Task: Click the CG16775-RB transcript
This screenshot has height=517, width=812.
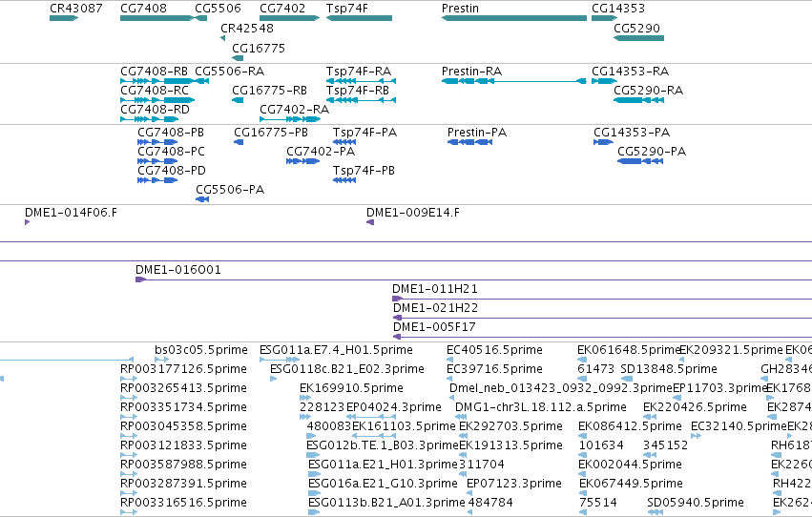Action: click(238, 100)
